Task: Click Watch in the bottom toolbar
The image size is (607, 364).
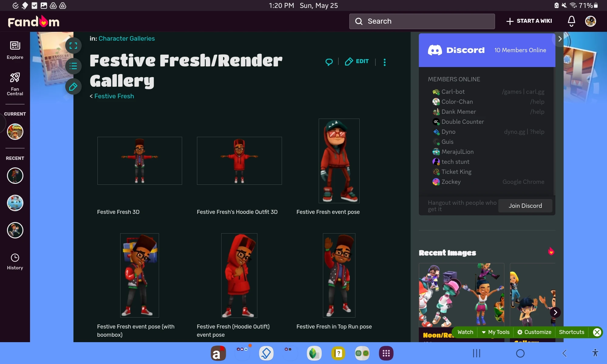Action: (465, 332)
